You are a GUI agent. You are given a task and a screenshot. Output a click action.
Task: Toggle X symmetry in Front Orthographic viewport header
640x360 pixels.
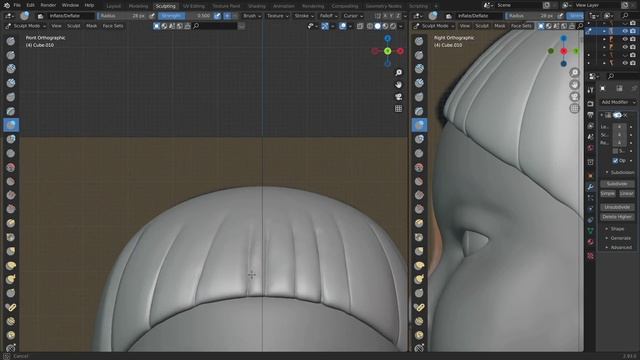point(385,16)
